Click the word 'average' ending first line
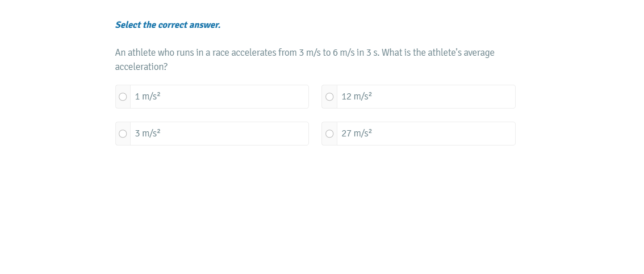The height and width of the screenshot is (274, 644). [x=479, y=53]
